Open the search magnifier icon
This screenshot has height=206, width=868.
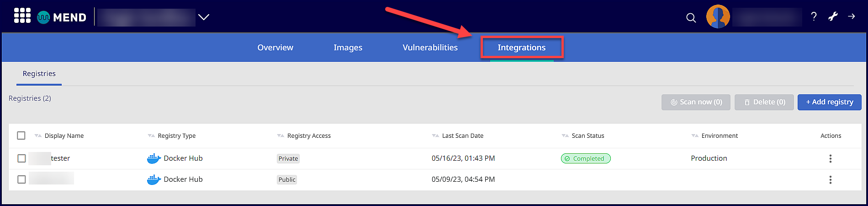pos(691,18)
